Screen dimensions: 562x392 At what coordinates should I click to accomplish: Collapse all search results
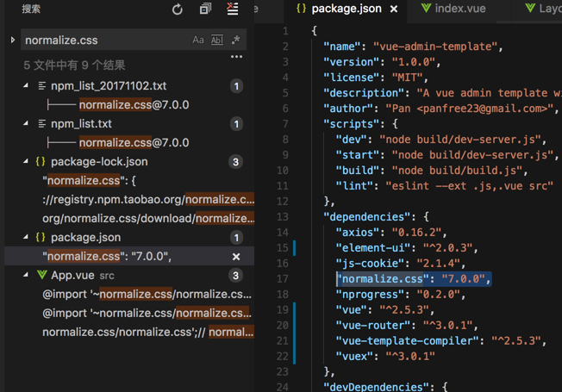click(205, 9)
